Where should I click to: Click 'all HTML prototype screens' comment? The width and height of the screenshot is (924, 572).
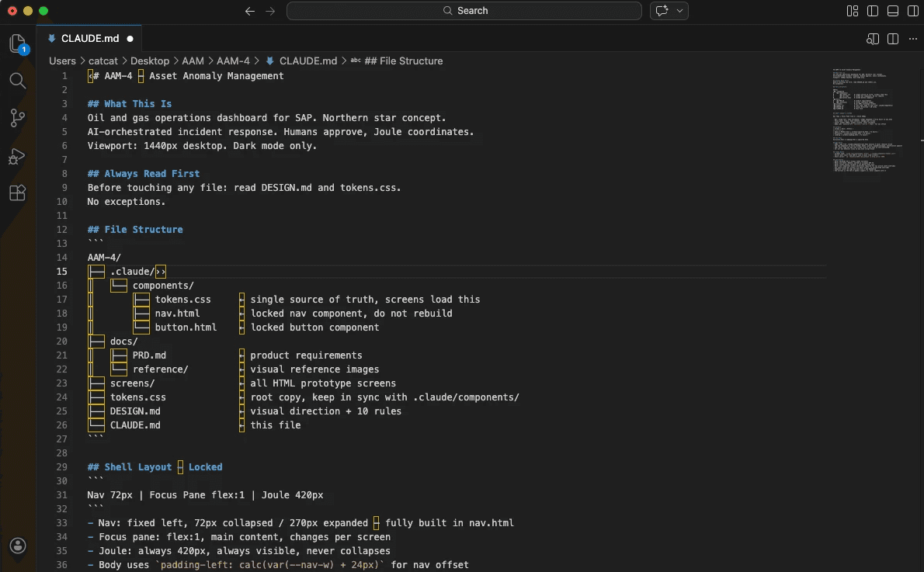[323, 383]
